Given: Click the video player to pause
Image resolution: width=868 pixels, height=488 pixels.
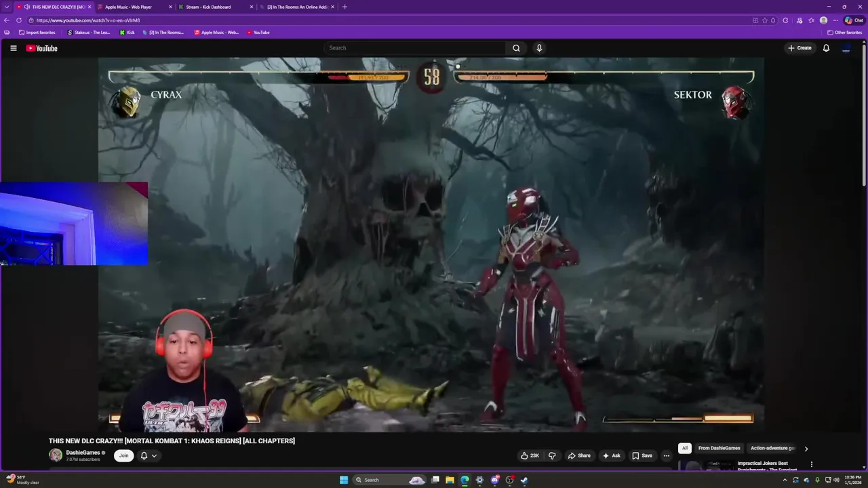Looking at the screenshot, I should point(431,244).
